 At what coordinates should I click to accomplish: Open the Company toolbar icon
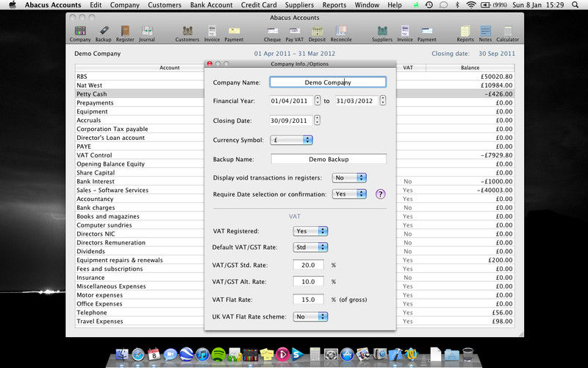pyautogui.click(x=80, y=33)
